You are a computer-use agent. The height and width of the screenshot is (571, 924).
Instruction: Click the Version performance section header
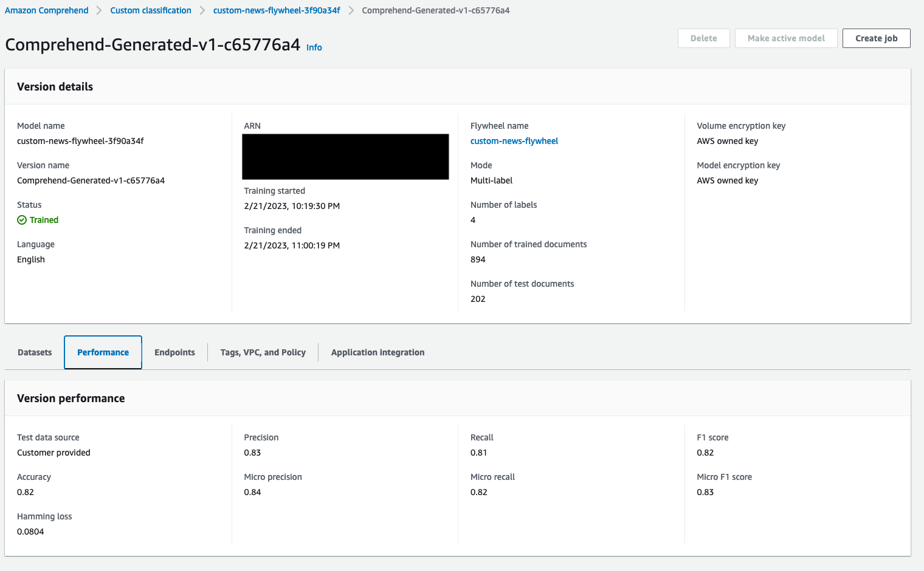pyautogui.click(x=71, y=398)
